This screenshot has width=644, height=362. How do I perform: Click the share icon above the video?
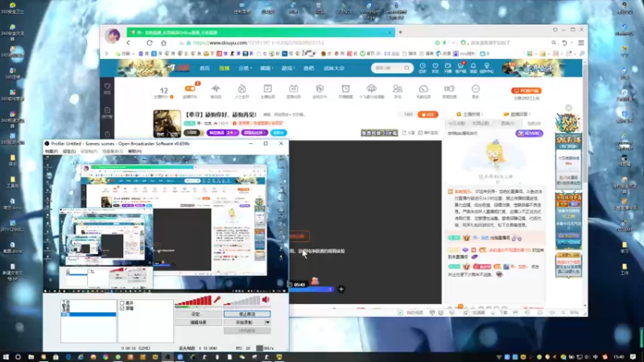coord(405,133)
